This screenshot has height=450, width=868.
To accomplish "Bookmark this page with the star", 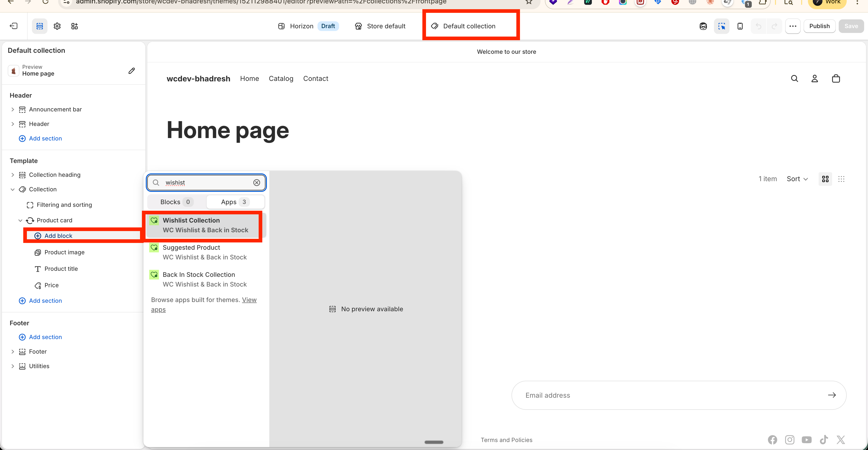I will click(x=529, y=2).
